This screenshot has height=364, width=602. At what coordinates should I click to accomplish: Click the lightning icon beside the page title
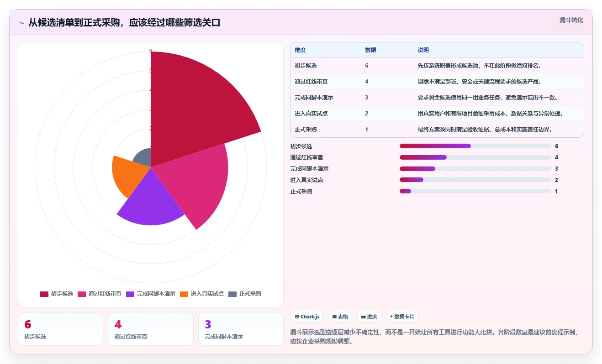(x=21, y=22)
